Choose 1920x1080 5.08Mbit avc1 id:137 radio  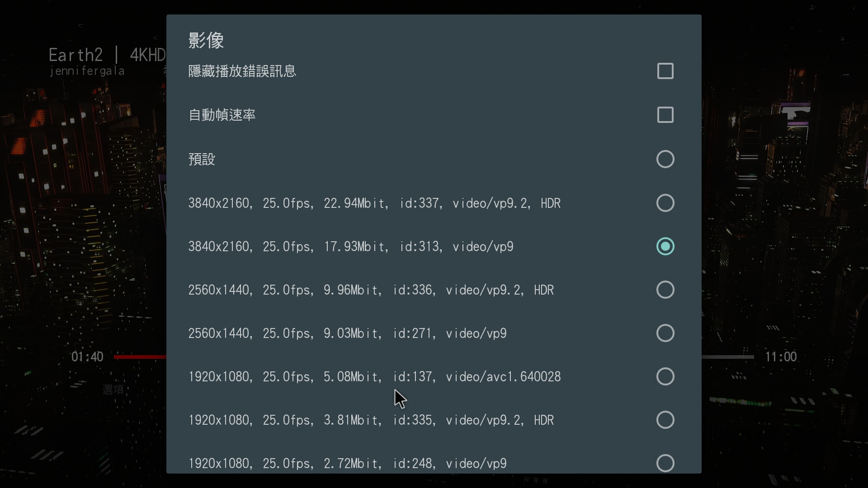click(x=665, y=376)
